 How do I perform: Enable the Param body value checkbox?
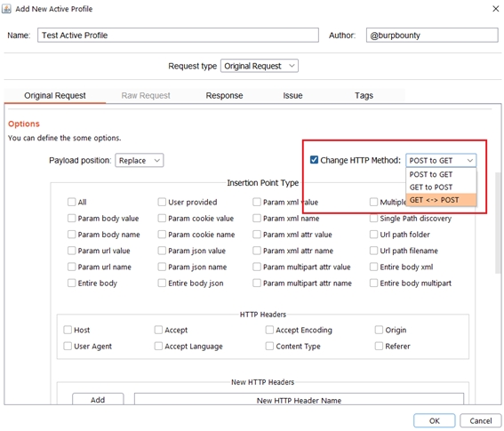point(71,219)
